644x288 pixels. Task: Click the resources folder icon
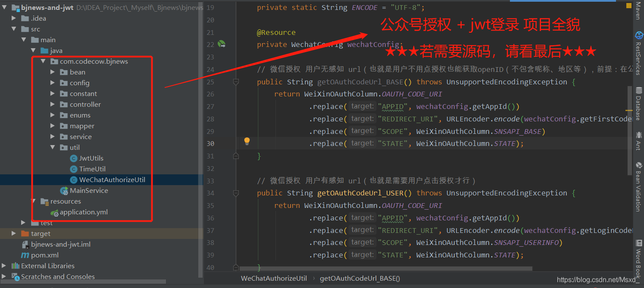pyautogui.click(x=44, y=201)
